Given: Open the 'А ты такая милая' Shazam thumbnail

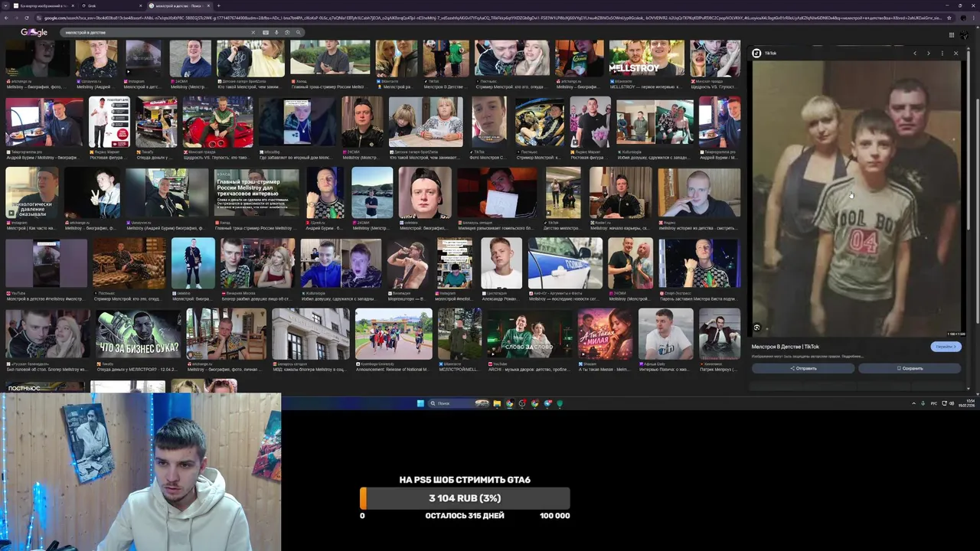Looking at the screenshot, I should [x=605, y=334].
